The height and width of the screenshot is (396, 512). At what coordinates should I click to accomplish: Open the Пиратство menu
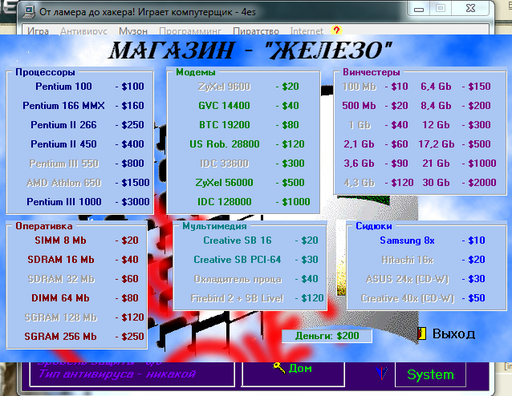click(x=256, y=31)
